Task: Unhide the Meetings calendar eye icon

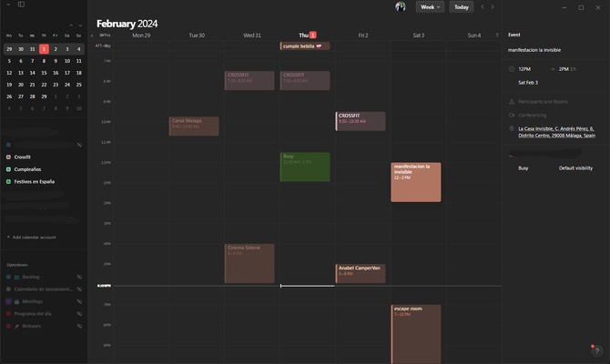Action: pos(79,301)
